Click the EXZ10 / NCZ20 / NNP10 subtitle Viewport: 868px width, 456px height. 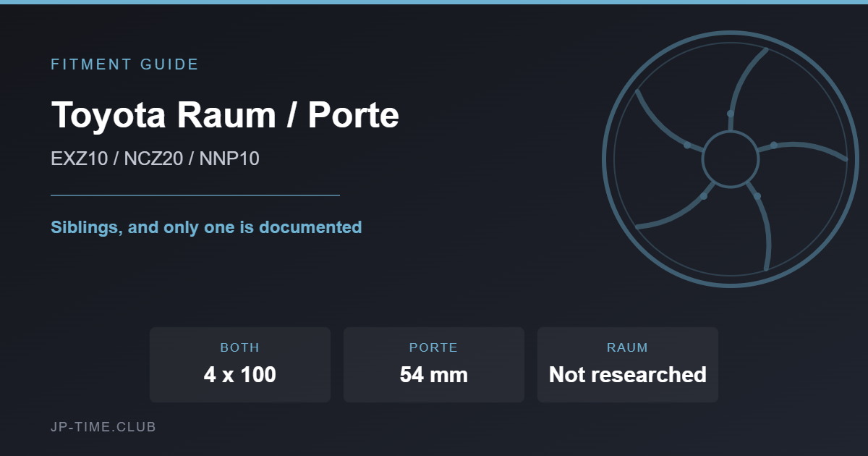click(x=155, y=159)
